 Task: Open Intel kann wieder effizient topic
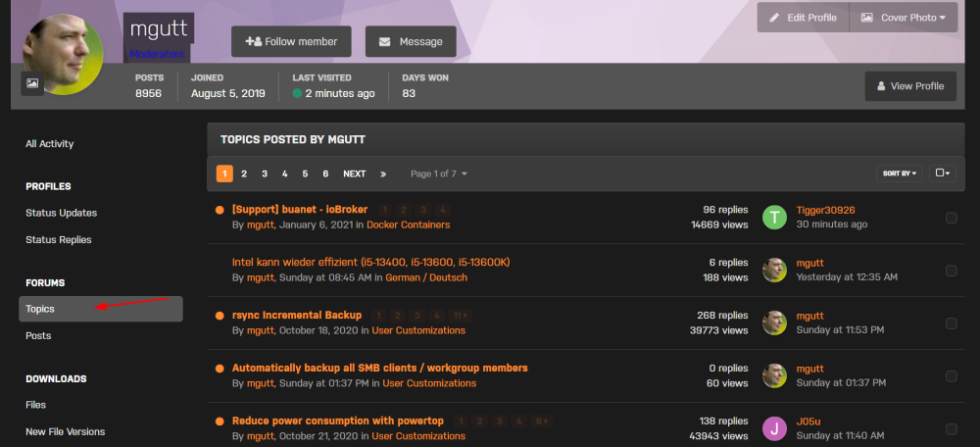click(371, 262)
